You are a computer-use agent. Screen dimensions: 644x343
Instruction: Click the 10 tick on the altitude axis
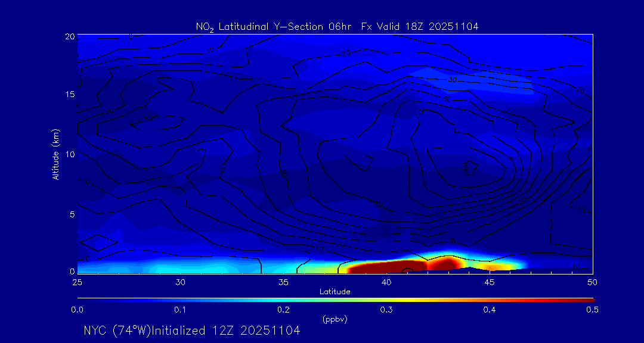(68, 154)
